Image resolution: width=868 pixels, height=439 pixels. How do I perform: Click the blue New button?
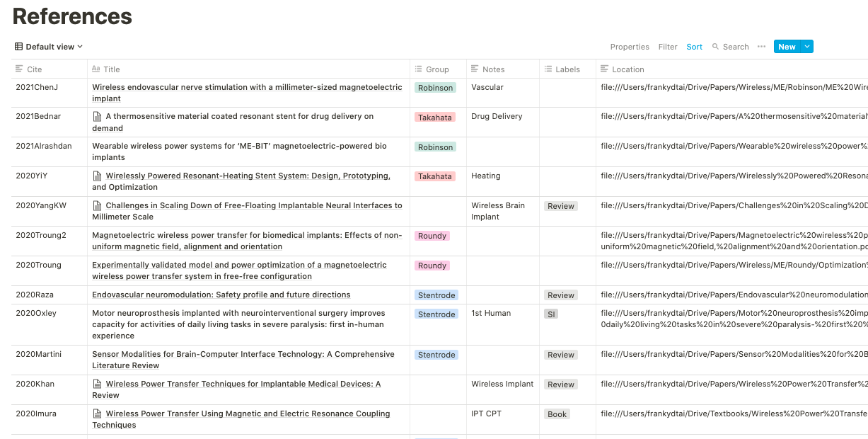(x=787, y=47)
